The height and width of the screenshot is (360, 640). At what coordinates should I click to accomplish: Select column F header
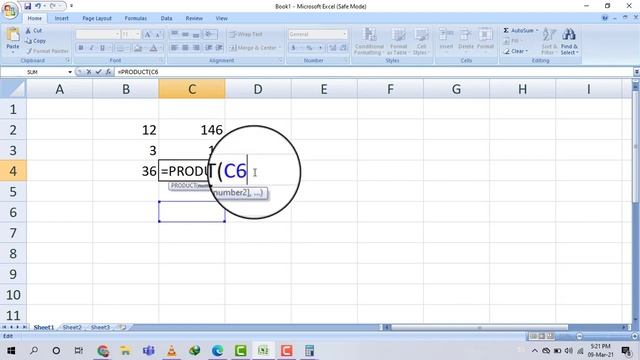[x=390, y=89]
